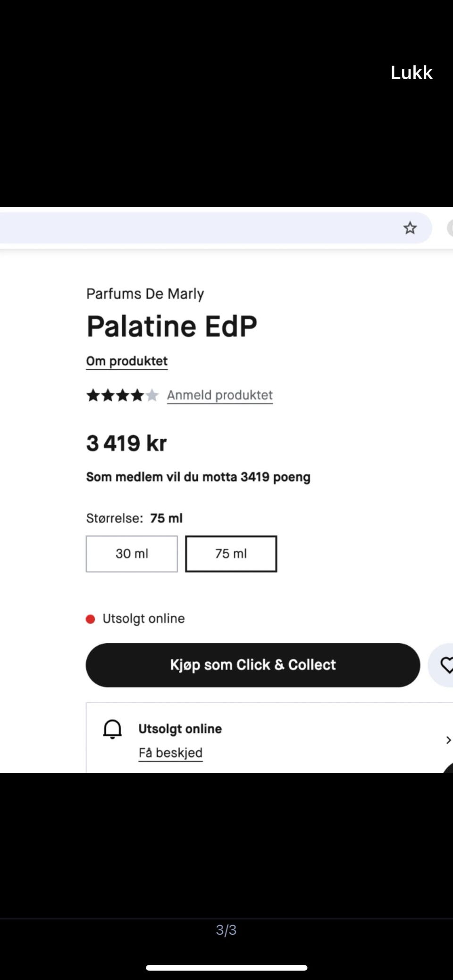Select the 75 ml size option

(231, 554)
